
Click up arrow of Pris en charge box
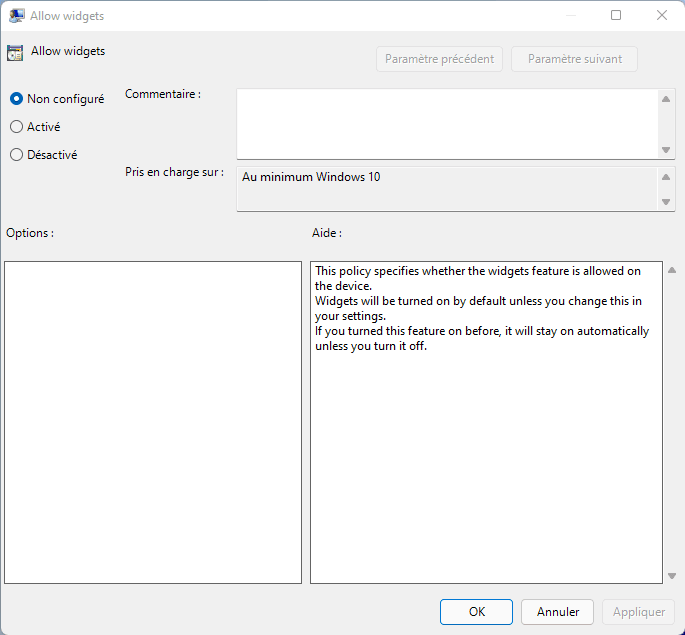667,177
